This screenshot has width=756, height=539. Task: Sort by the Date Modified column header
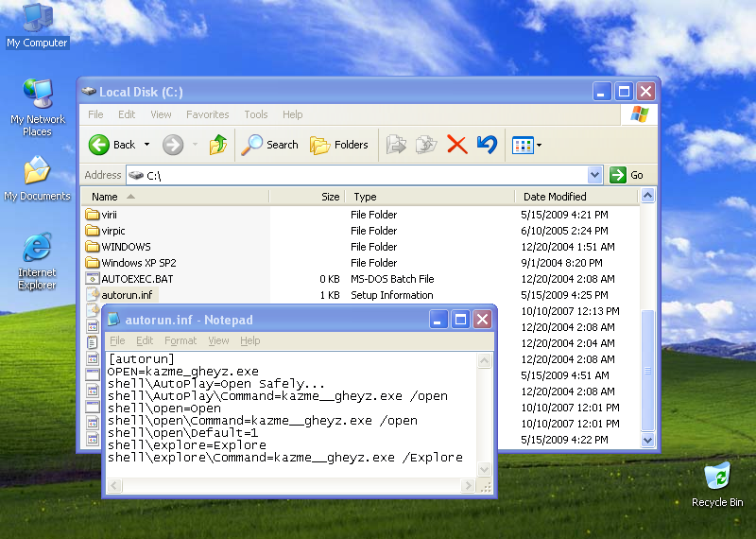point(576,197)
